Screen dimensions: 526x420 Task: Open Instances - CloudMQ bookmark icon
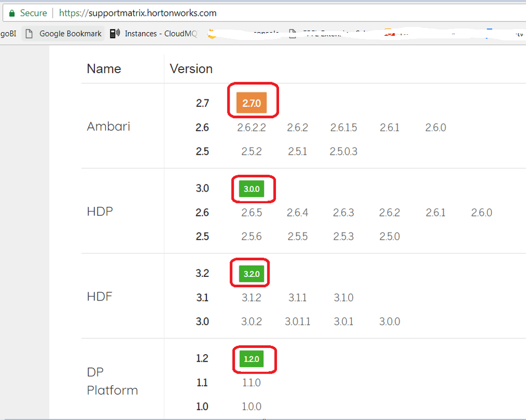[x=115, y=34]
